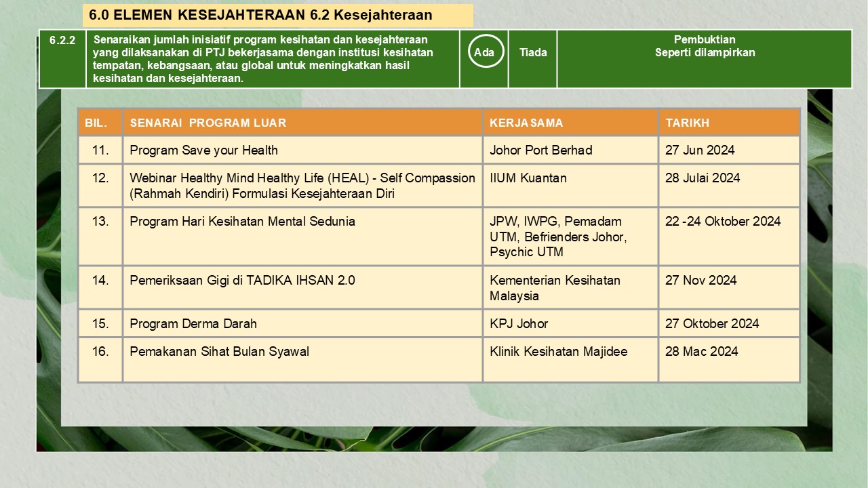Click the "TARIKH" column header
The height and width of the screenshot is (488, 868).
687,123
